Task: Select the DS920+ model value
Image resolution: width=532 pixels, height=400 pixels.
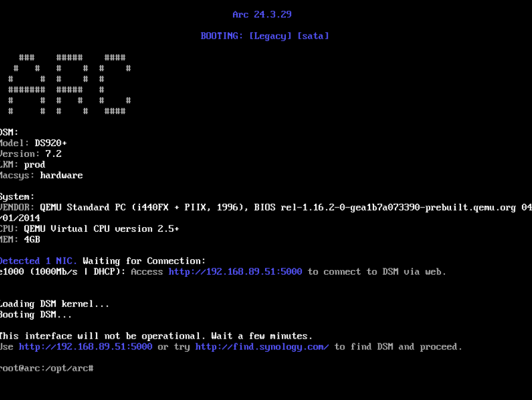Action: 51,143
